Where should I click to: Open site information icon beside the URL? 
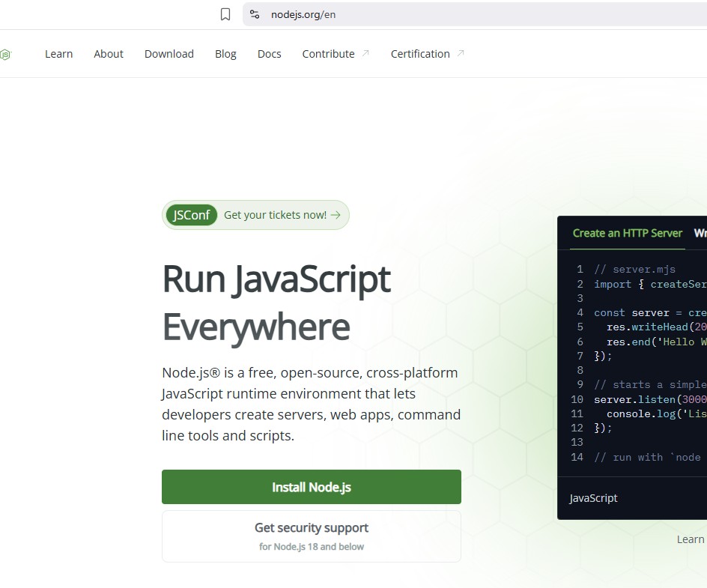coord(255,14)
